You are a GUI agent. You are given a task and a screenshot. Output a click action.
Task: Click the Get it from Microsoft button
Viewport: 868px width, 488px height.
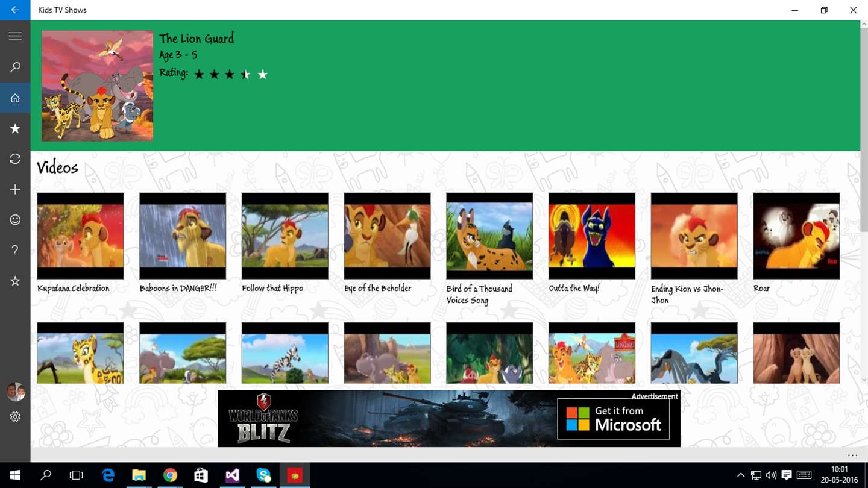click(x=613, y=418)
